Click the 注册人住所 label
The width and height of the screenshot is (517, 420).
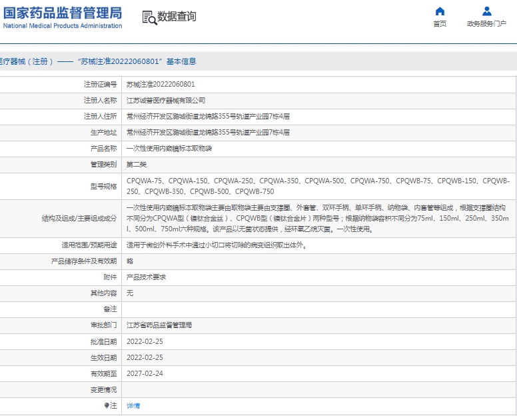(x=100, y=116)
